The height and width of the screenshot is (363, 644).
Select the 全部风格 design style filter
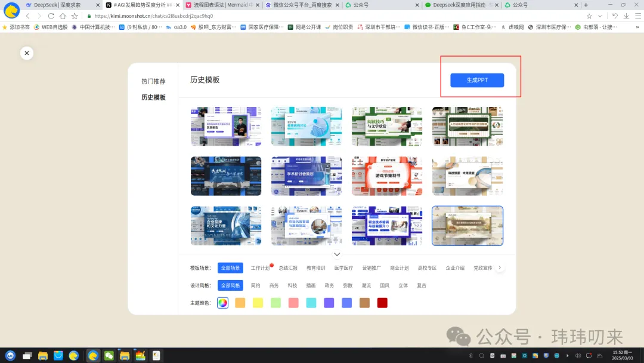pyautogui.click(x=230, y=285)
